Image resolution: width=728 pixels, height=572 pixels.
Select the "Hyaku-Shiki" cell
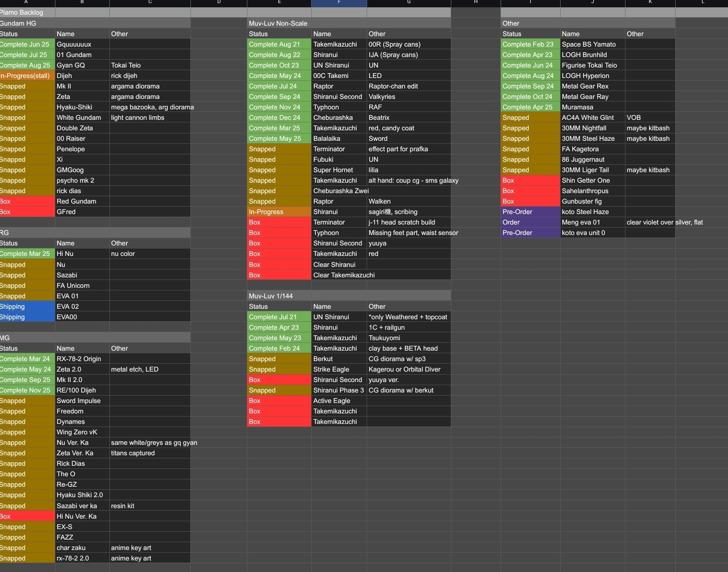click(x=82, y=107)
